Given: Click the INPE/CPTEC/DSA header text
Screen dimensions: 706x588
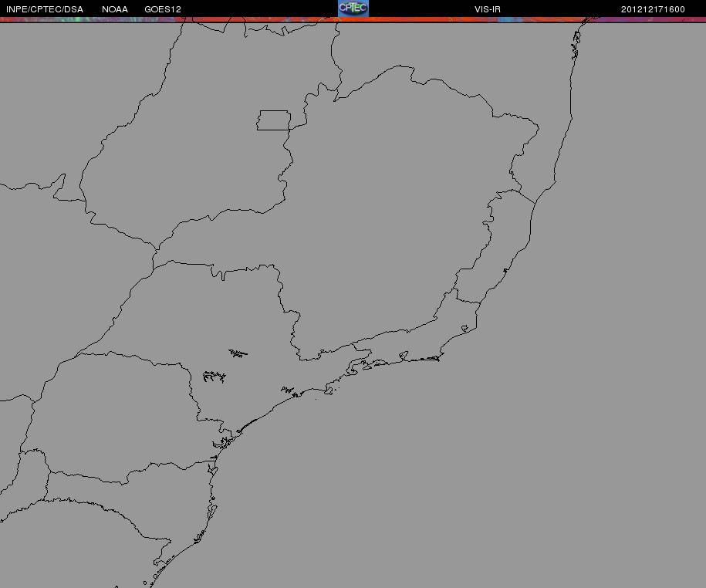Looking at the screenshot, I should point(45,9).
